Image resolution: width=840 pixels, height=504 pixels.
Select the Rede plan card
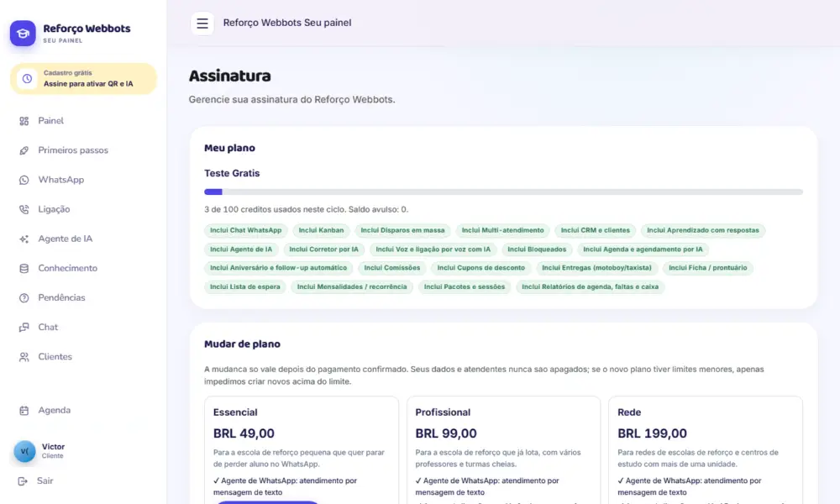click(x=705, y=450)
